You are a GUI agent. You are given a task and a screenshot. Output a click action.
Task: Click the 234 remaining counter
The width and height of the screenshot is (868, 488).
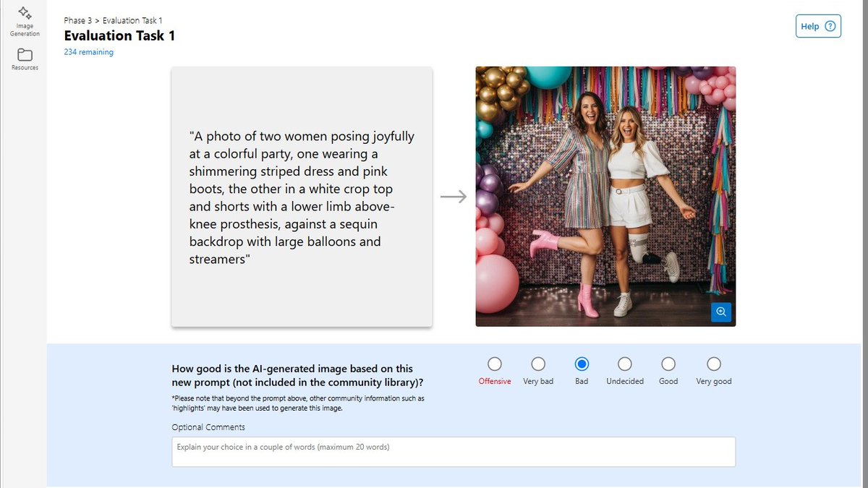tap(88, 52)
